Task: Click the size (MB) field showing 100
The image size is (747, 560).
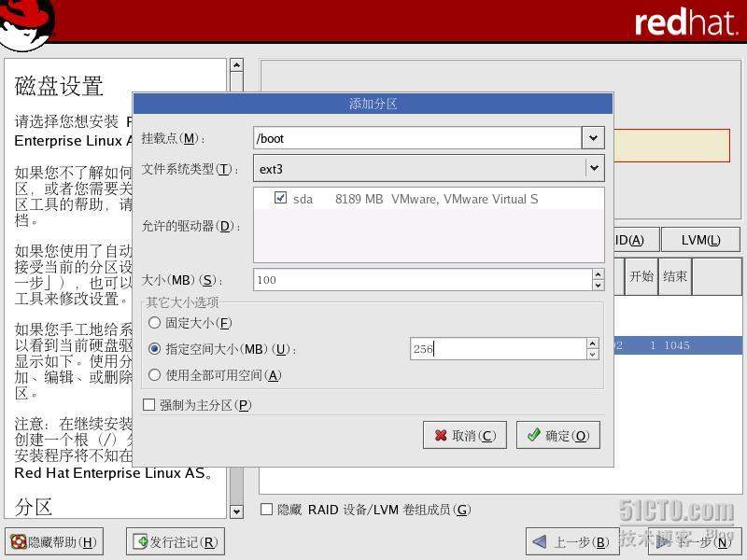Action: coord(423,279)
